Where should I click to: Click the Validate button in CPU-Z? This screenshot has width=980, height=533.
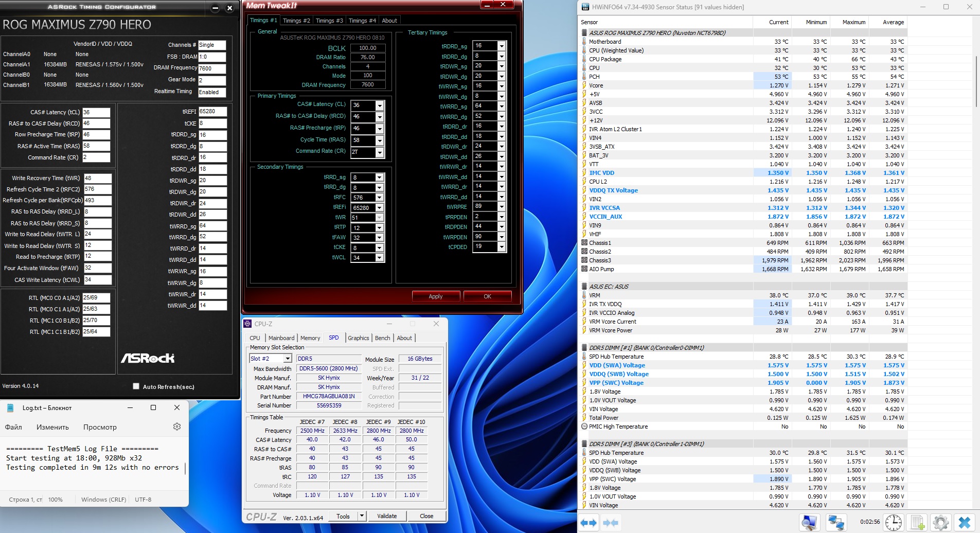click(387, 516)
